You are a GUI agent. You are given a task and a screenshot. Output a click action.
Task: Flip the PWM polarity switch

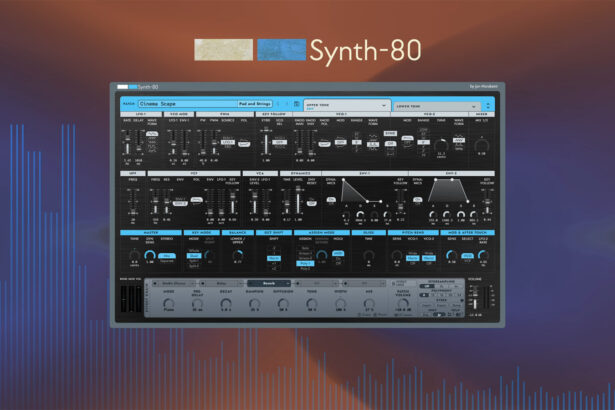point(244,144)
